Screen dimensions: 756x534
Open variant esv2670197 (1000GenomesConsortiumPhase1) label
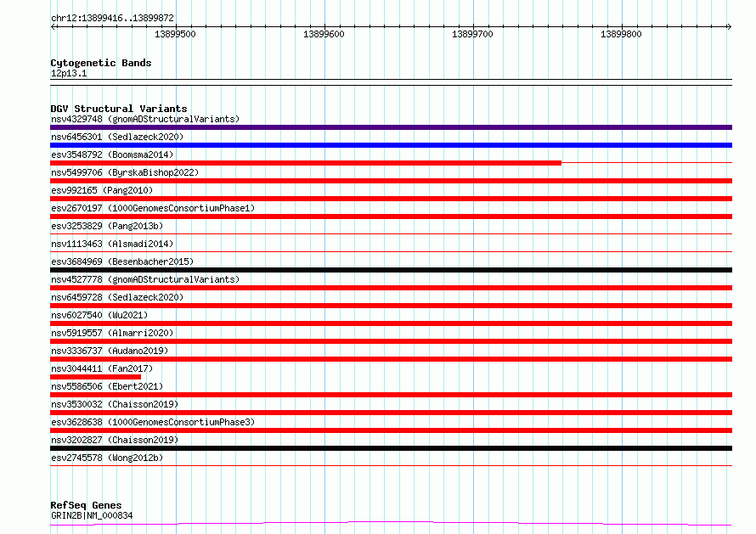(x=153, y=208)
